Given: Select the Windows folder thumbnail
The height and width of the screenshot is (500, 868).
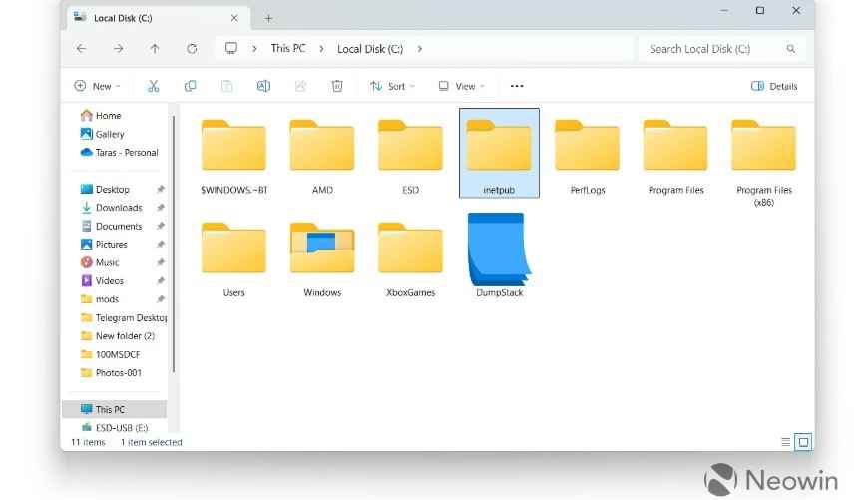Looking at the screenshot, I should 322,250.
